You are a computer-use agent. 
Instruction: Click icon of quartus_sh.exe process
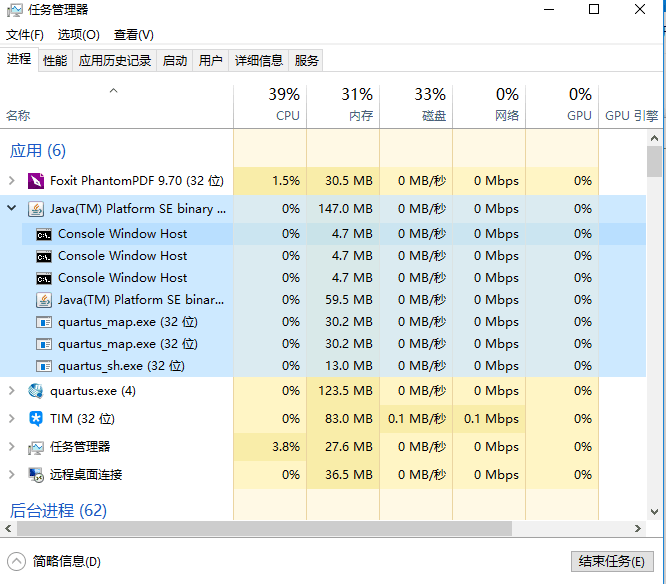(x=44, y=366)
